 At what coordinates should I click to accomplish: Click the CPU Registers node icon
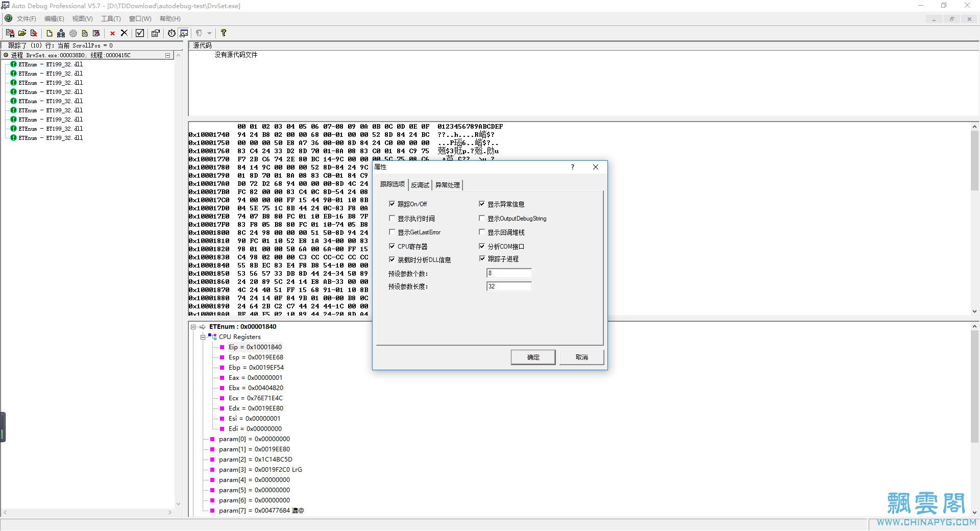click(212, 337)
